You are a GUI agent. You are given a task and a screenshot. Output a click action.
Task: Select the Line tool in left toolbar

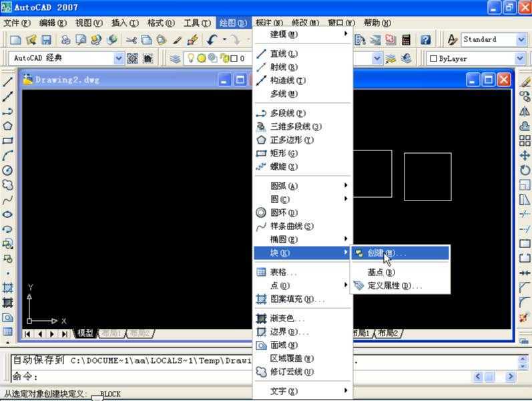[7, 82]
